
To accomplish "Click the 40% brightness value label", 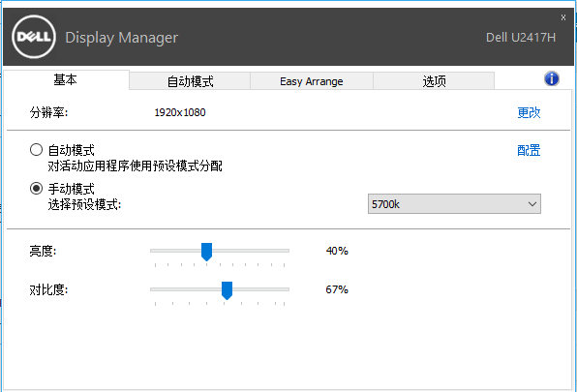I will [x=337, y=251].
